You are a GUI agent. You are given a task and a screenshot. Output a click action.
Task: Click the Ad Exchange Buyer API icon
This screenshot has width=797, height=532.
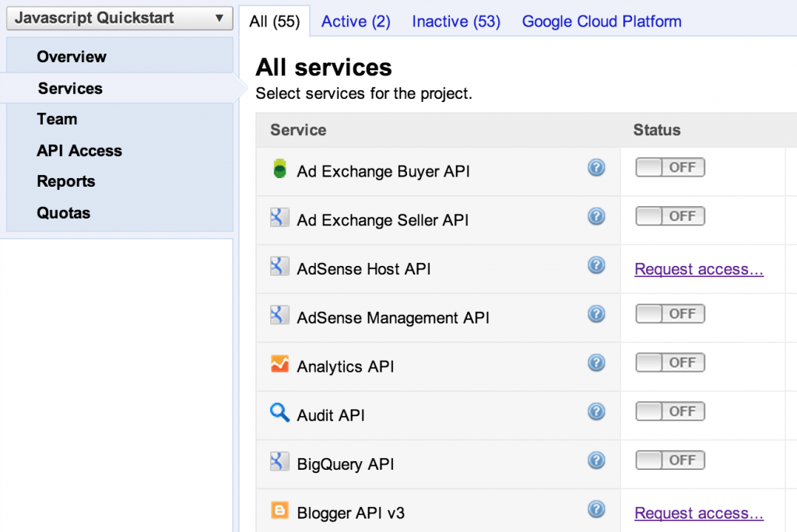[279, 169]
